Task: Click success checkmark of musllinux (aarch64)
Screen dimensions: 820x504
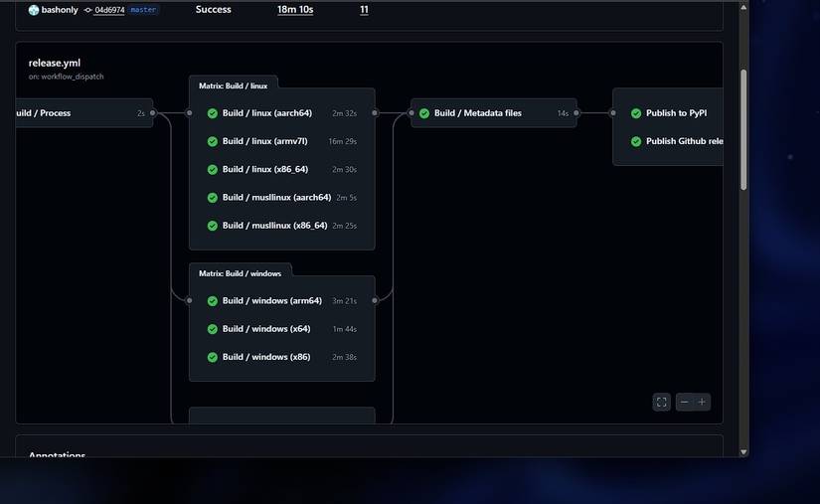Action: (213, 198)
